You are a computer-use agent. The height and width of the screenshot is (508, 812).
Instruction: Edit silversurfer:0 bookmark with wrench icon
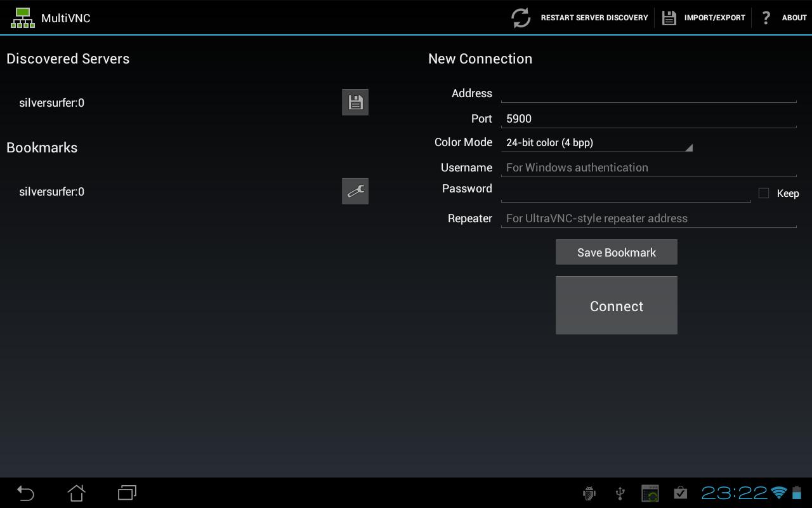pyautogui.click(x=355, y=191)
